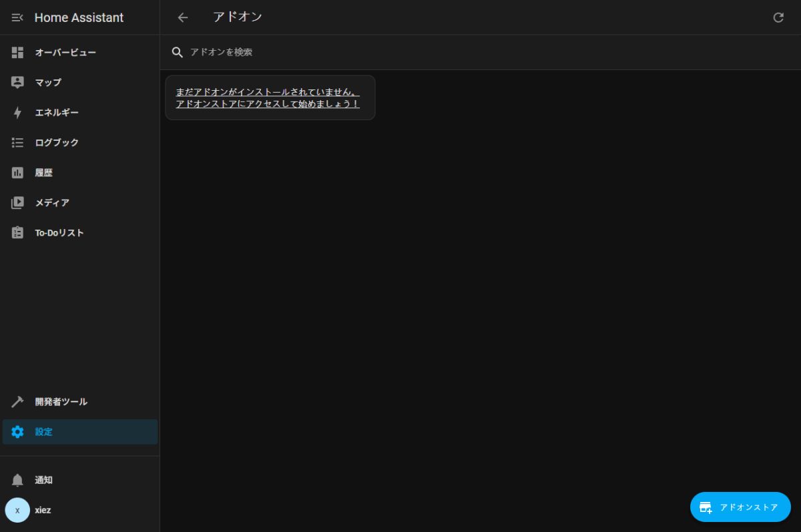This screenshot has width=801, height=532.
Task: Show 通知 notifications panel
Action: click(x=80, y=480)
